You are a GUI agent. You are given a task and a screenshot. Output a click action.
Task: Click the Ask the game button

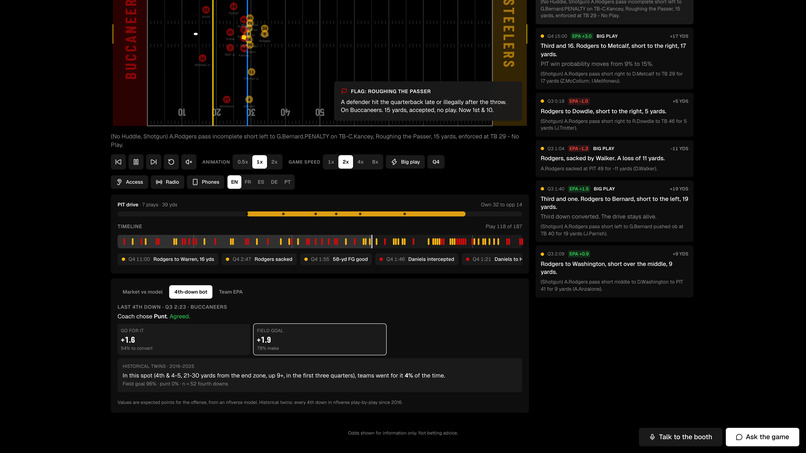(762, 437)
